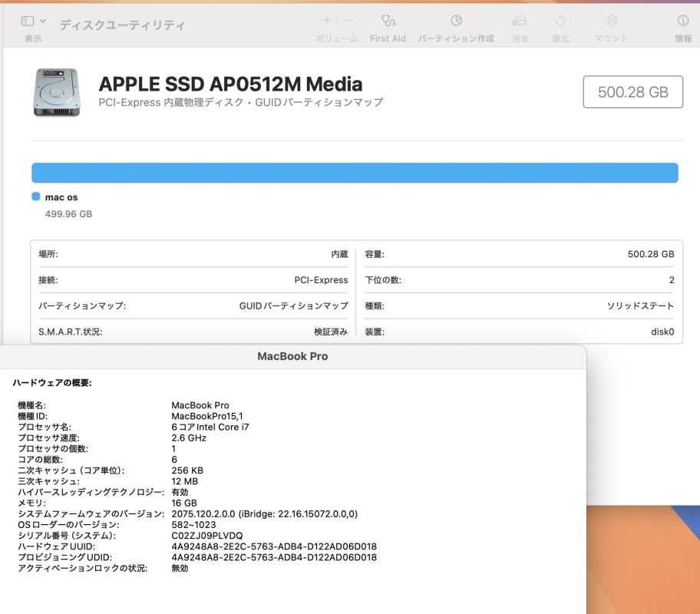Click the 復元 restore icon
The width and height of the screenshot is (700, 614).
coord(560,21)
